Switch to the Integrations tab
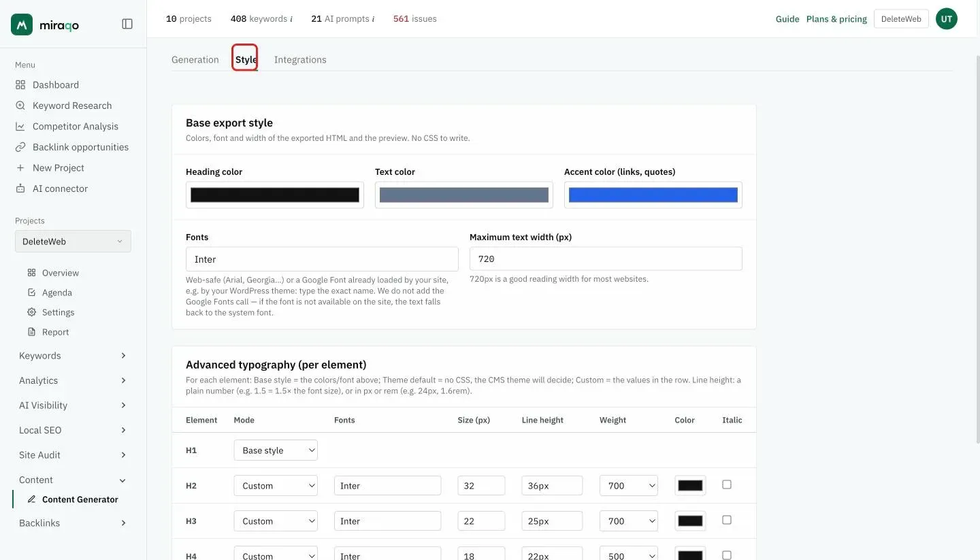 (300, 60)
